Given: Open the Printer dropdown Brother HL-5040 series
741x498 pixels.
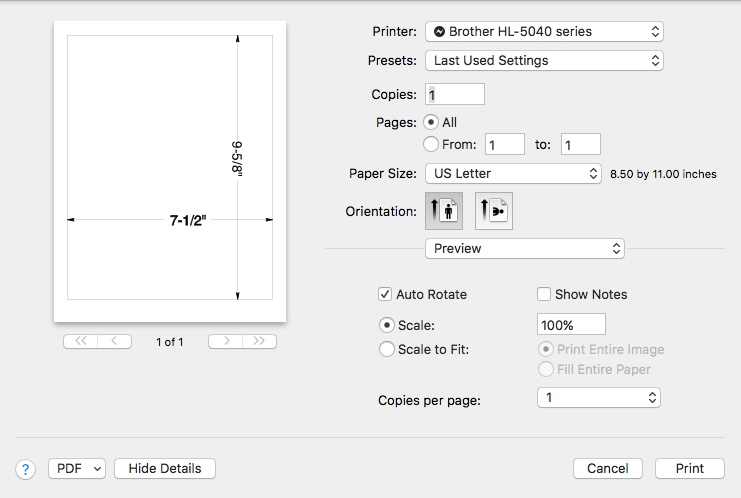Looking at the screenshot, I should 544,32.
